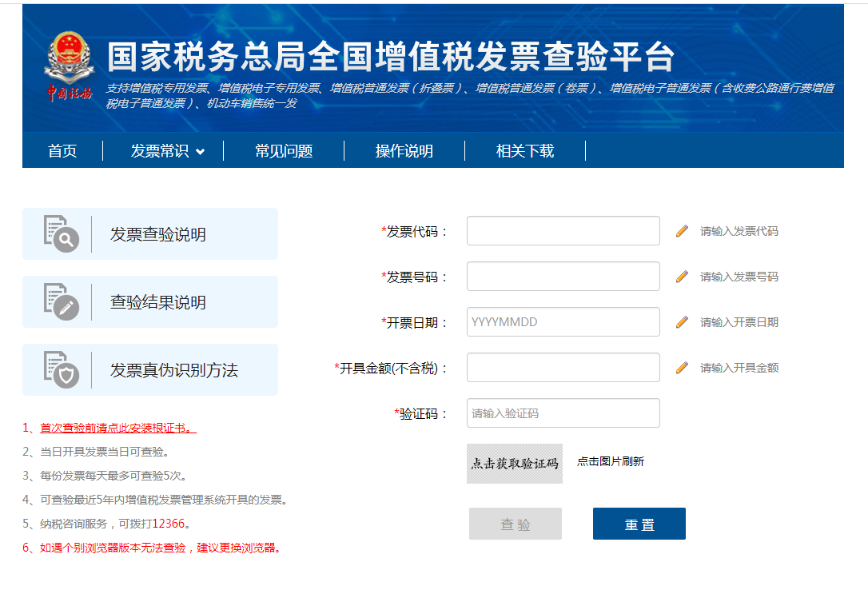This screenshot has width=868, height=590.
Task: Click pencil icon beside 请输入发票号码
Action: click(x=682, y=276)
